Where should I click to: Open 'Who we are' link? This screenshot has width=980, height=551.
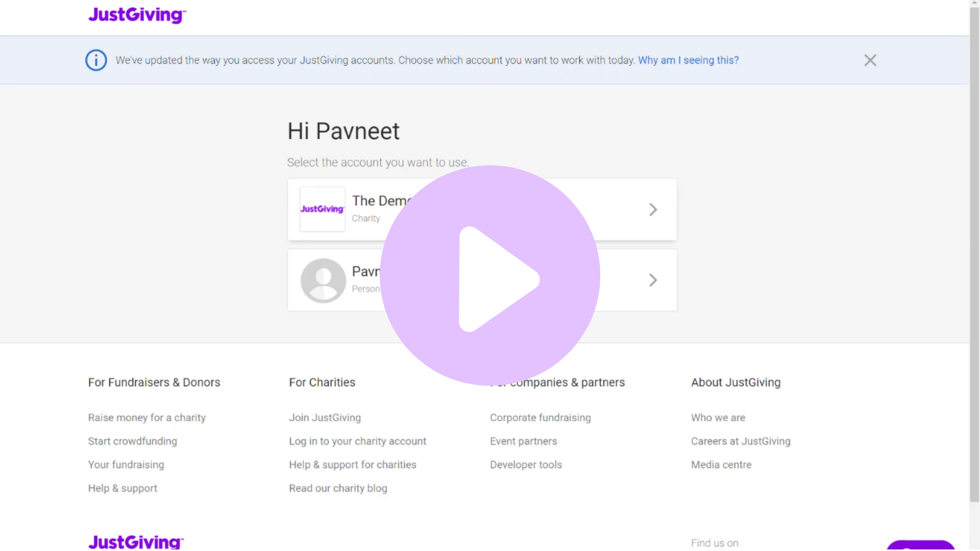pyautogui.click(x=718, y=417)
